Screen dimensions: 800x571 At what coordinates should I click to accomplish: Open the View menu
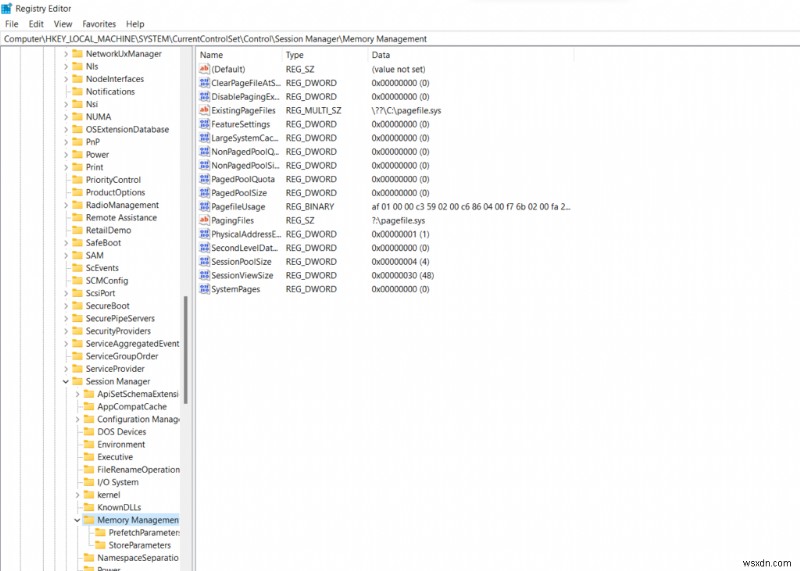[x=63, y=24]
